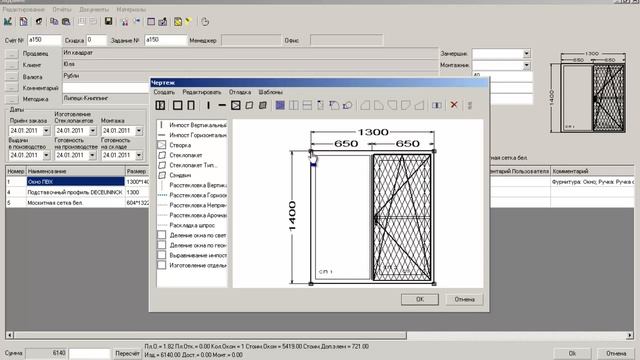This screenshot has height=360, width=640.
Task: Click the 'Скидка' input field
Action: (x=96, y=40)
